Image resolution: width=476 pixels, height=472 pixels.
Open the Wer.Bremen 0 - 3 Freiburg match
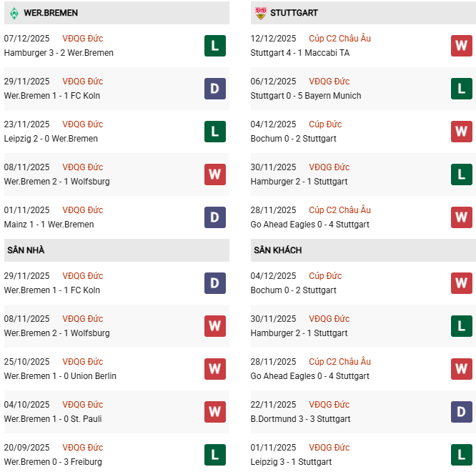point(53,462)
